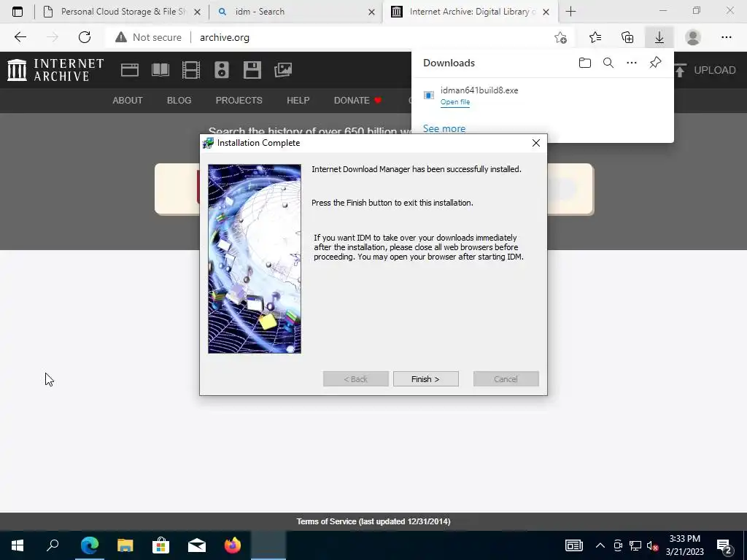Pin the Downloads panel
This screenshot has width=747, height=560.
click(655, 63)
